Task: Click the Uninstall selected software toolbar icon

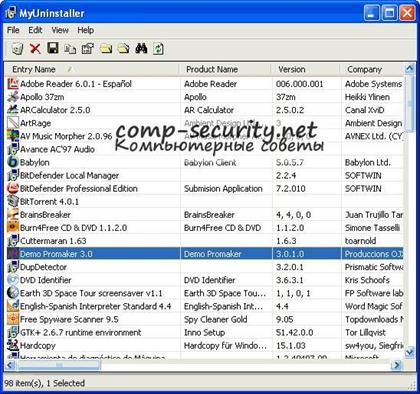Action: pyautogui.click(x=17, y=49)
